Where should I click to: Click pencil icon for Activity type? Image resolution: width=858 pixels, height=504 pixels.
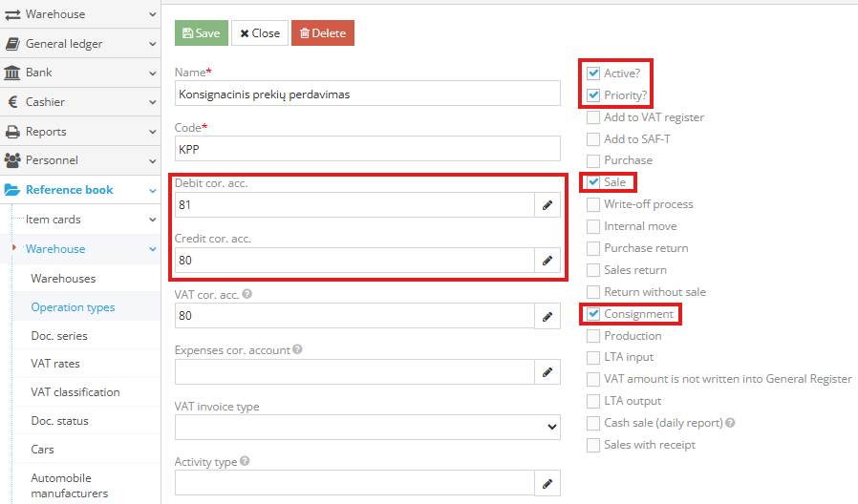tap(547, 484)
